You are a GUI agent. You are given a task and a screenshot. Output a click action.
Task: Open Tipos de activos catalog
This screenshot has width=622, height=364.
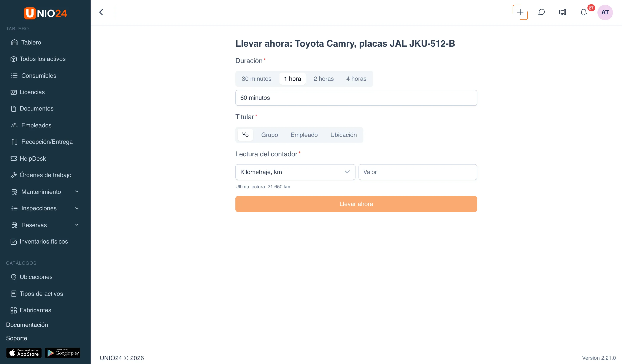tap(36, 294)
